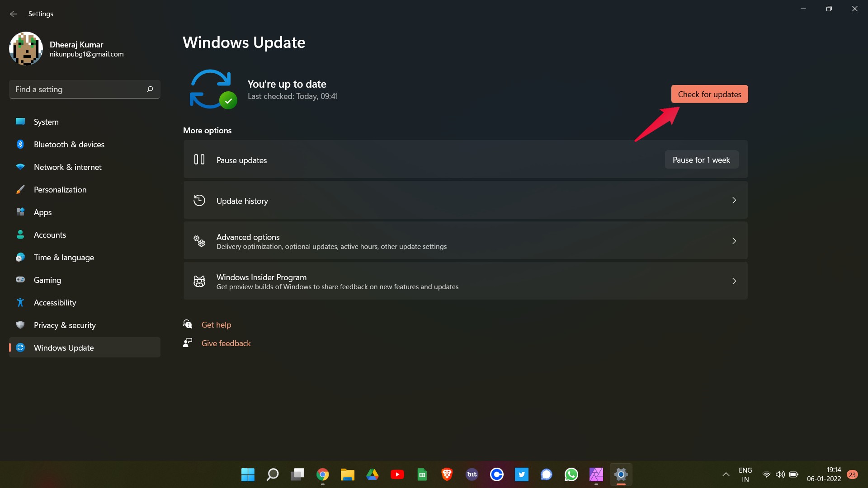Open WhatsApp from taskbar
This screenshot has width=868, height=488.
tap(571, 474)
